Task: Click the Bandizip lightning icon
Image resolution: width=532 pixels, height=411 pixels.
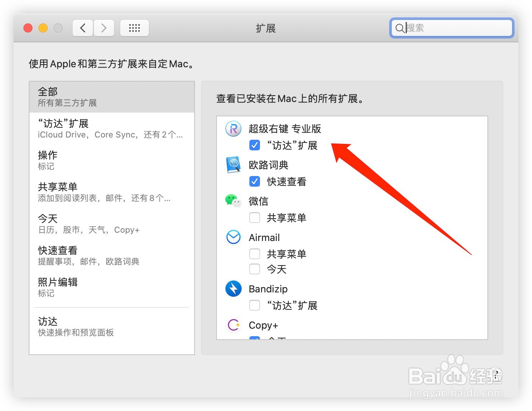Action: [x=234, y=289]
